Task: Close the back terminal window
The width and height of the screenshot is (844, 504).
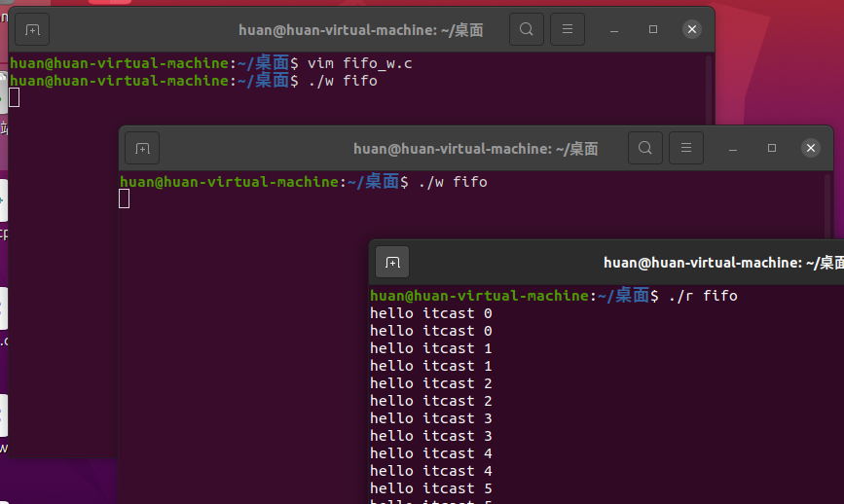Action: (692, 29)
